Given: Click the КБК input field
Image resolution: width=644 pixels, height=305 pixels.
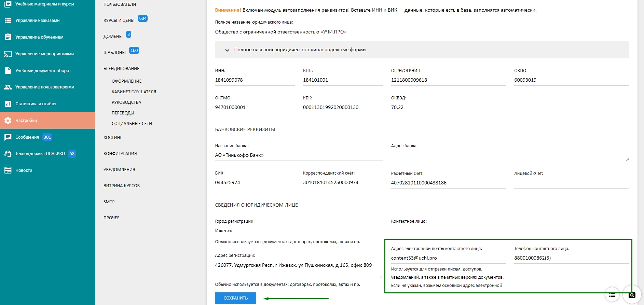Looking at the screenshot, I should pyautogui.click(x=343, y=108).
